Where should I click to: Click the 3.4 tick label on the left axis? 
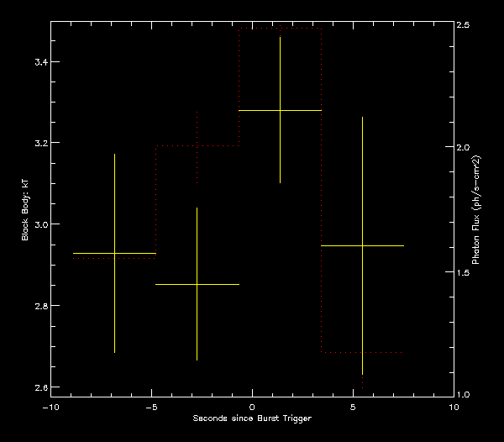pos(39,62)
